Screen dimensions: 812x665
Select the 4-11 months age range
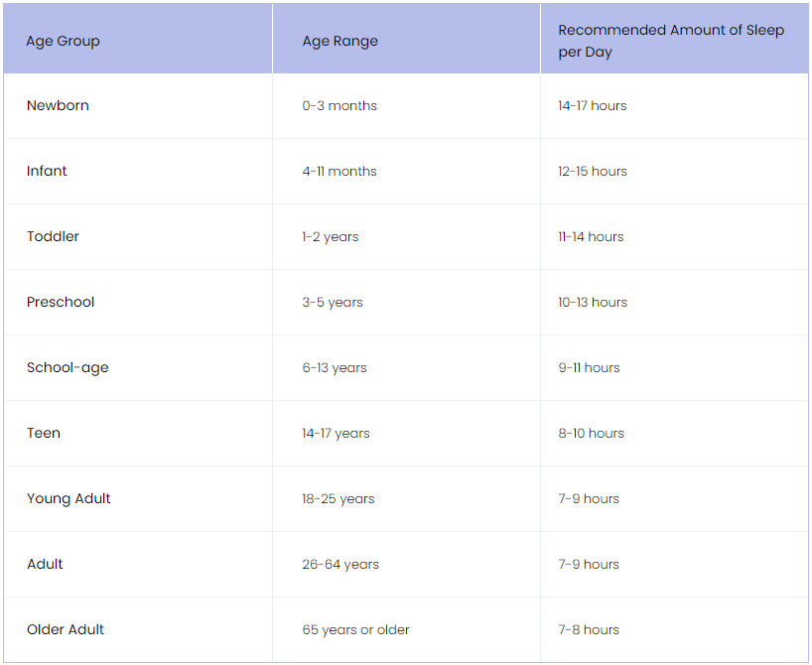pyautogui.click(x=339, y=172)
